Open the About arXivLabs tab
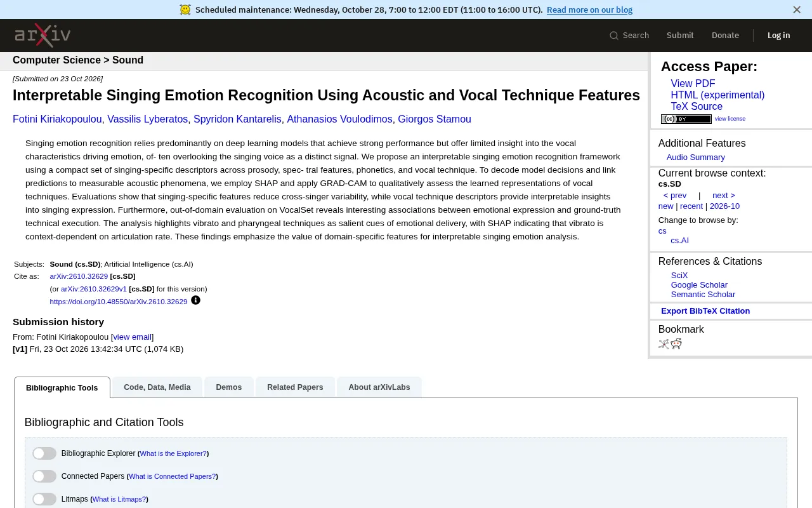Image resolution: width=812 pixels, height=508 pixels. tap(379, 387)
